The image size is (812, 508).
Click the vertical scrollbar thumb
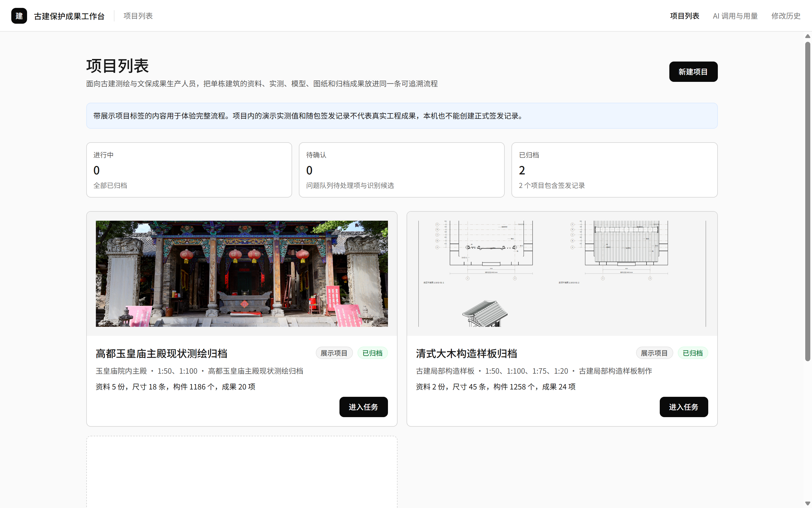point(808,202)
